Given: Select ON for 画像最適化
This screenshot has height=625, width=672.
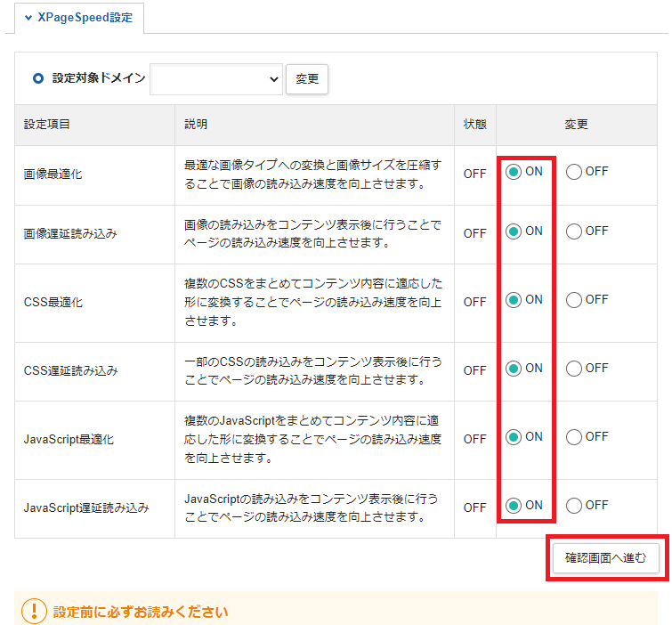Looking at the screenshot, I should coord(513,172).
